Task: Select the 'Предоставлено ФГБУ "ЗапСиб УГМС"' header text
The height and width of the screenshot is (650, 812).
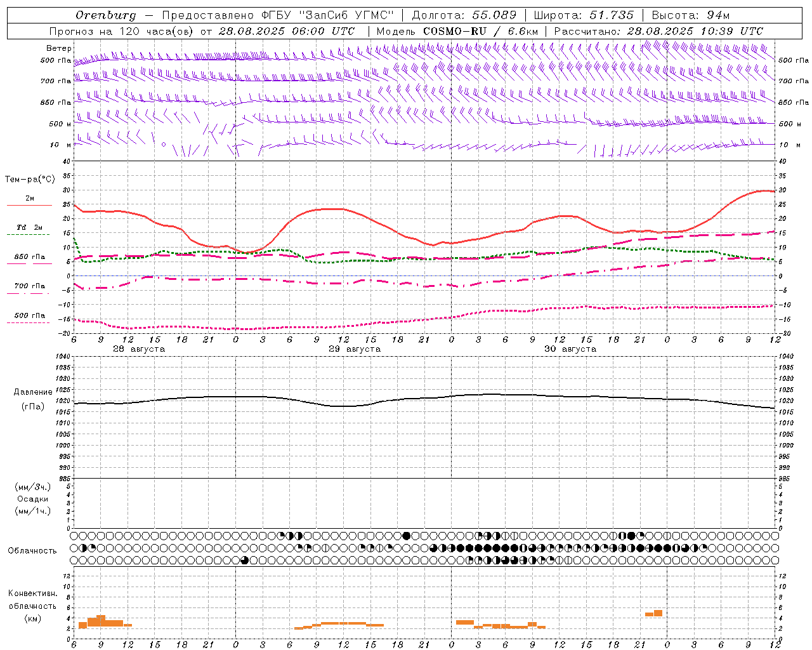Action: pos(278,15)
